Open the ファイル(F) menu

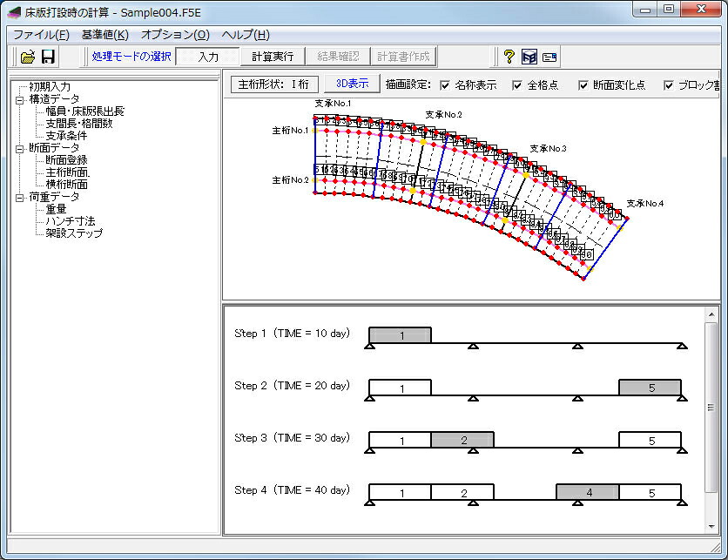point(41,34)
